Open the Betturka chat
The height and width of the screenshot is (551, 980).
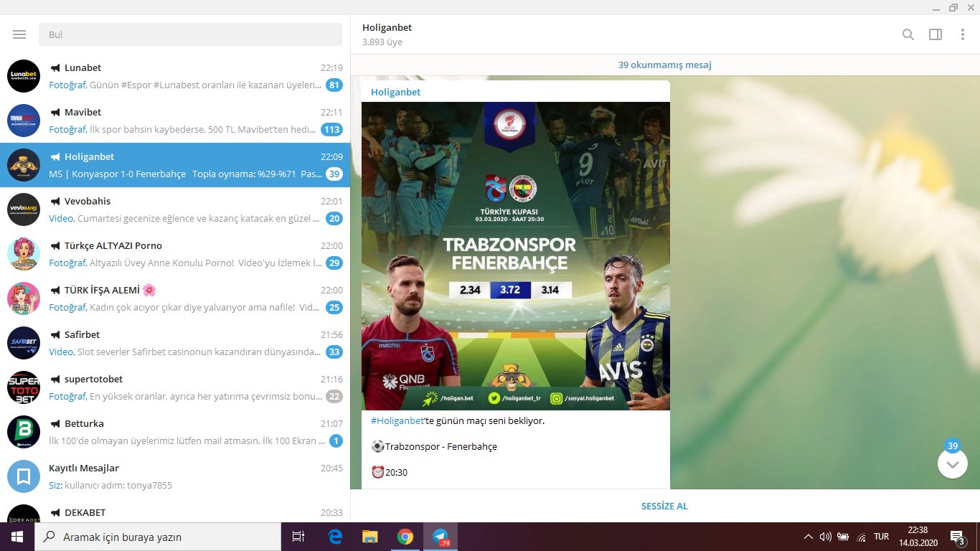point(175,432)
